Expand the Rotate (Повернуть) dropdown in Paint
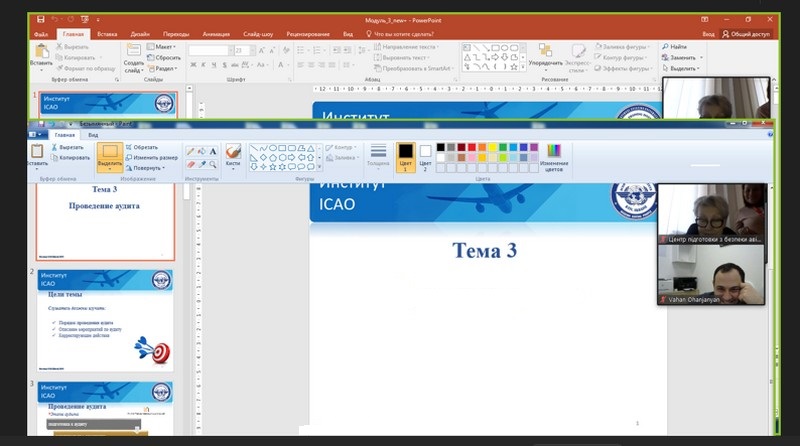800x446 pixels. (x=156, y=167)
